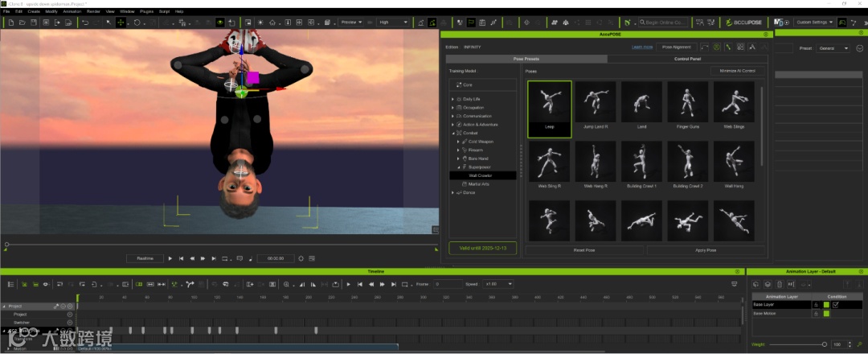This screenshot has height=354, width=868.
Task: Expand the Daily Life pose category
Action: [x=452, y=99]
